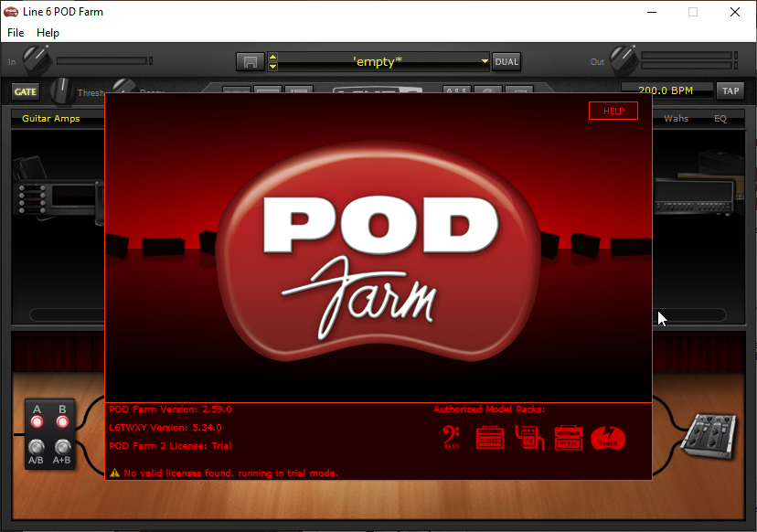Screen dimensions: 757x532
Task: Click the Out level knob
Action: coord(624,59)
